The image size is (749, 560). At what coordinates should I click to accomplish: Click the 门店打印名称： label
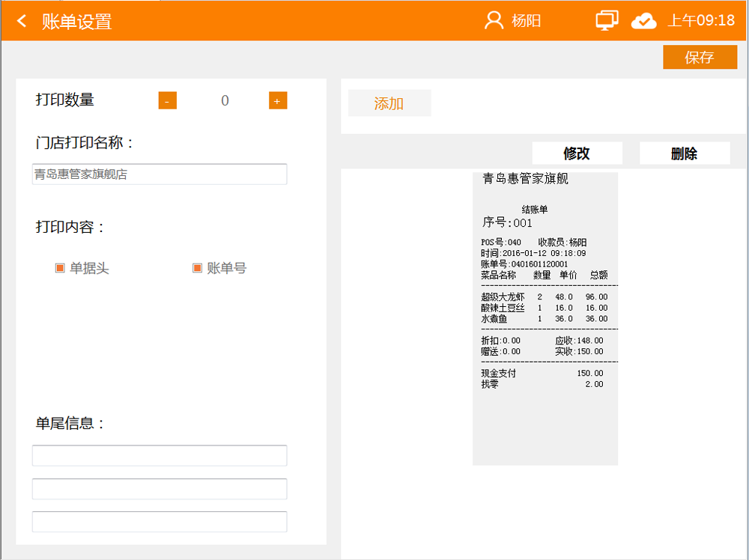coord(85,142)
